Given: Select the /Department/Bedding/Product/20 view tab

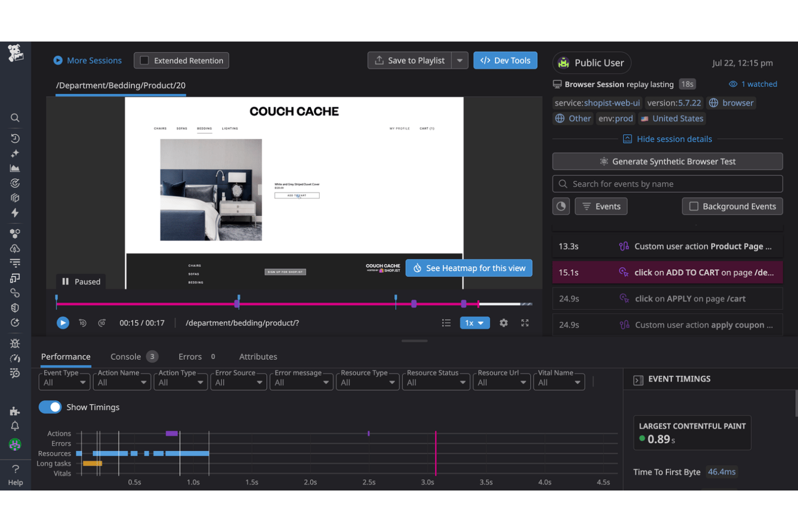Looking at the screenshot, I should coord(121,85).
